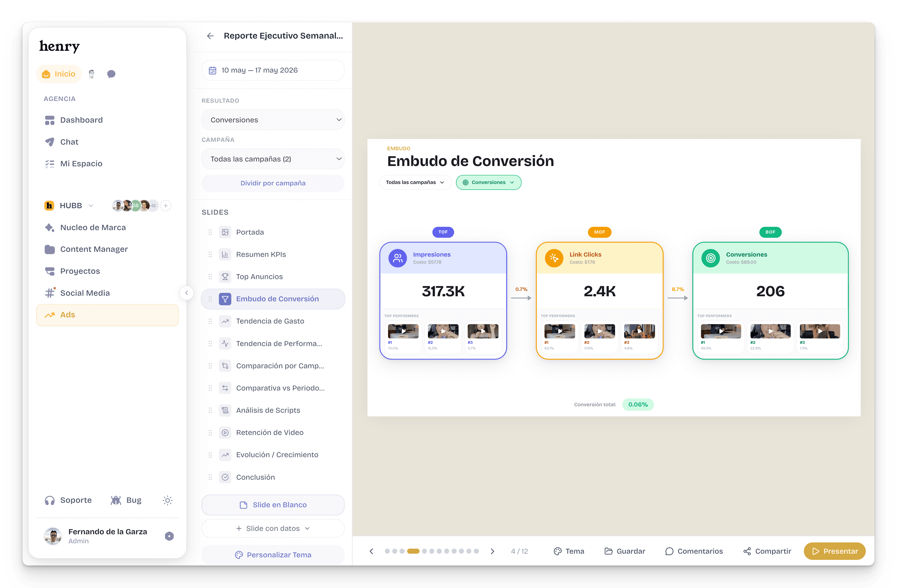Add a Slide en Blanco
Image resolution: width=897 pixels, height=588 pixels.
(273, 505)
